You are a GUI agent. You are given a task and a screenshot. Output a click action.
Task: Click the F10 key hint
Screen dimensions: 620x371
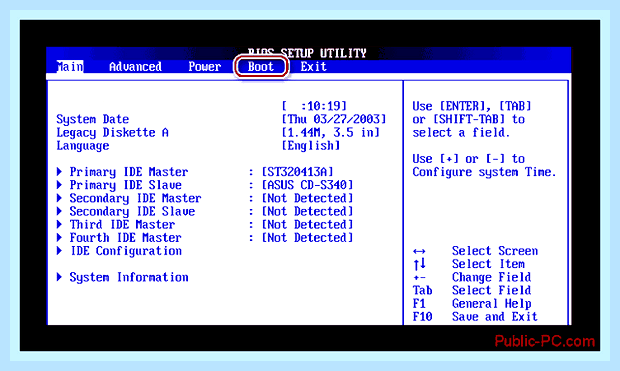point(422,317)
